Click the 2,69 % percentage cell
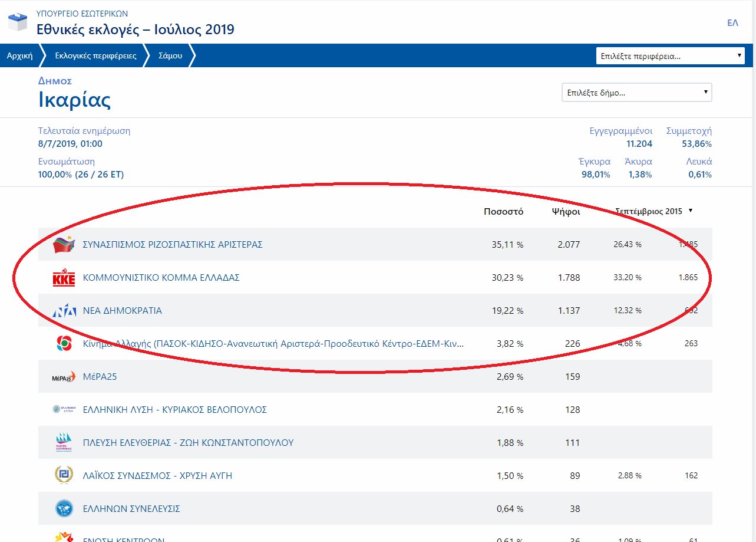This screenshot has height=542, width=756. point(510,376)
